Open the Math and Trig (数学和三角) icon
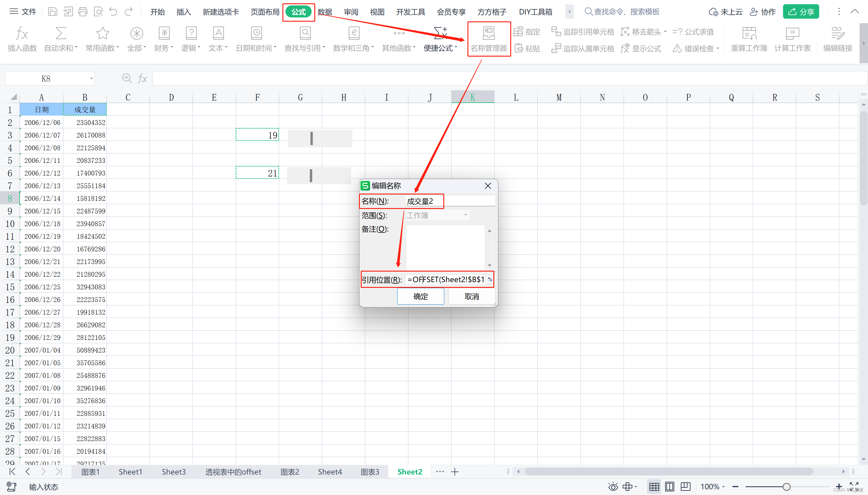 point(354,39)
